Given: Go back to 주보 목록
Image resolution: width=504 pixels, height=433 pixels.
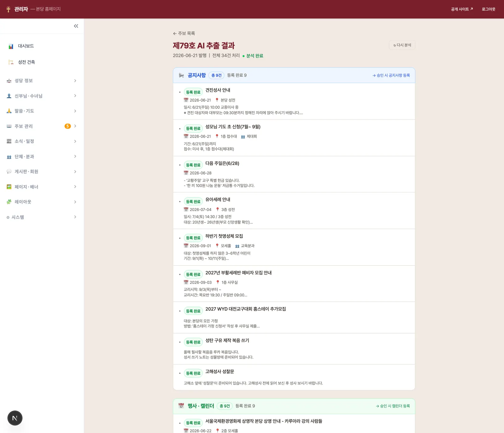Looking at the screenshot, I should 184,33.
